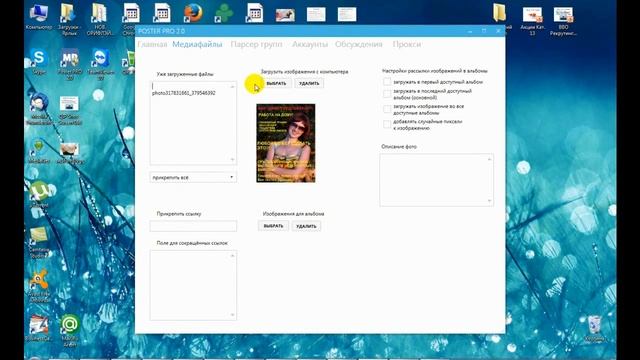Toggle добавлять случайные пиксели к изображению
This screenshot has height=360, width=640.
tap(387, 124)
